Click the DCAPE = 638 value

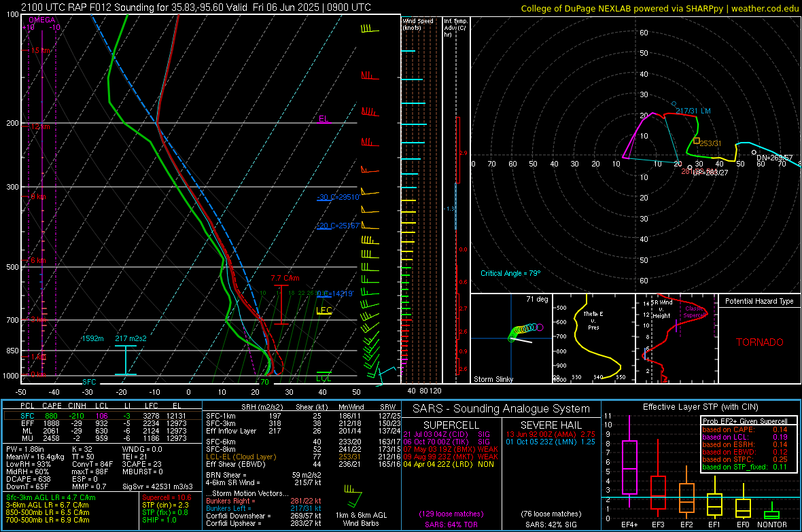coord(28,479)
